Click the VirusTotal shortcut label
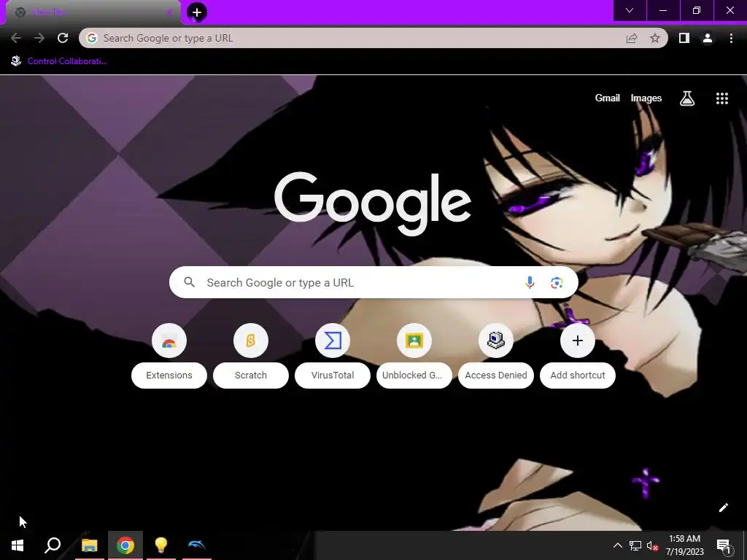 pos(333,376)
